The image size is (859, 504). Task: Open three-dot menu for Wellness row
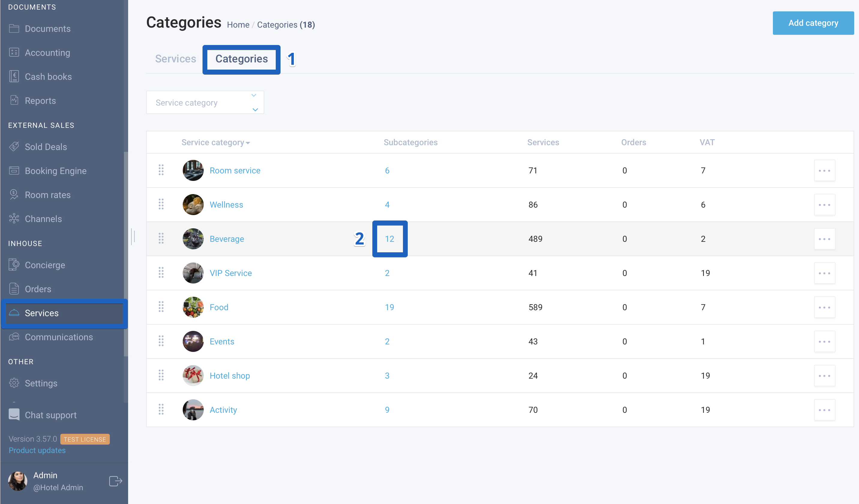pyautogui.click(x=824, y=205)
